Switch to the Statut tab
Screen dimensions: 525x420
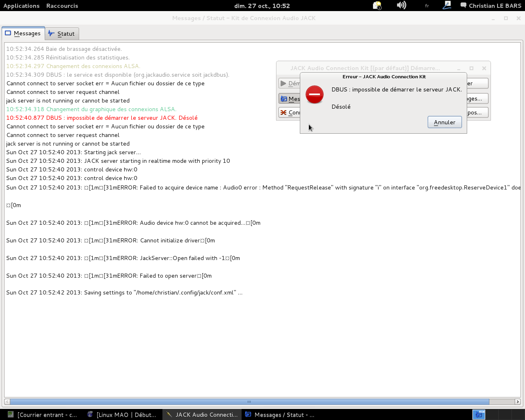[x=62, y=34]
